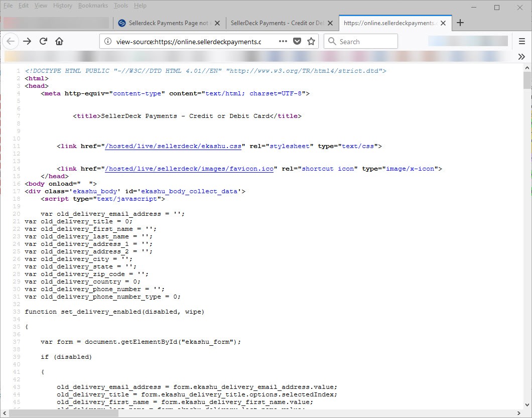Click the Forward navigation arrow

click(27, 42)
